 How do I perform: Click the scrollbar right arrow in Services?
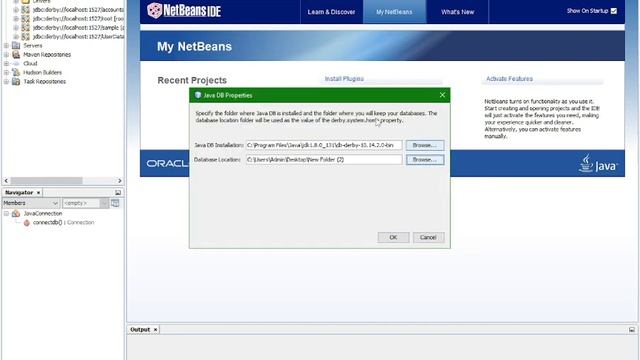(x=120, y=180)
